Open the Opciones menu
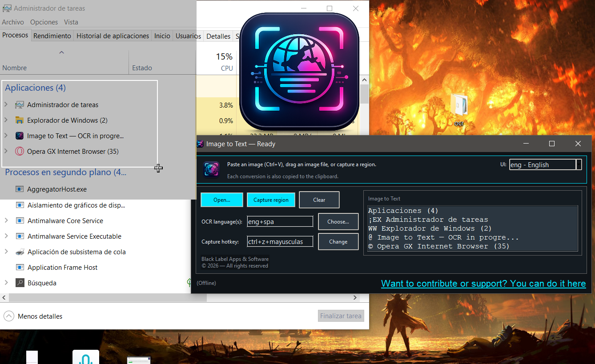This screenshot has height=364, width=595. [x=44, y=22]
